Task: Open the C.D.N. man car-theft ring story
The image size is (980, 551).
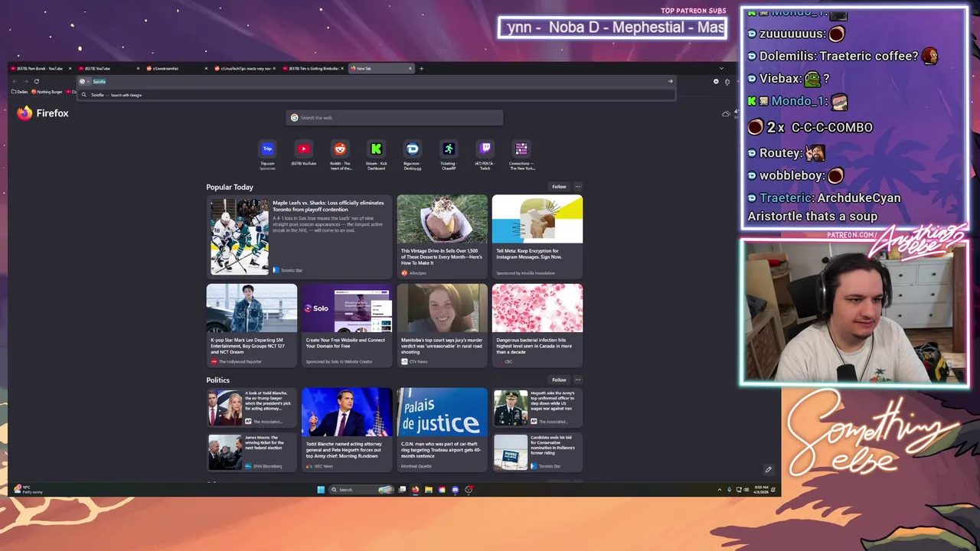Action: pyautogui.click(x=442, y=430)
